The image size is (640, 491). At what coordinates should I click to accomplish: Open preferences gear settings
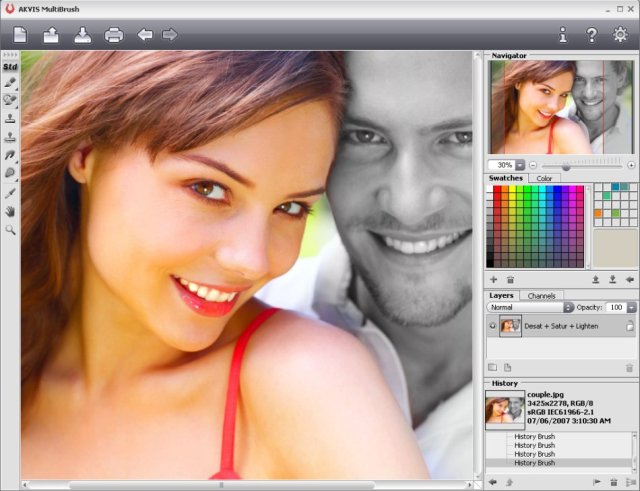pyautogui.click(x=620, y=35)
